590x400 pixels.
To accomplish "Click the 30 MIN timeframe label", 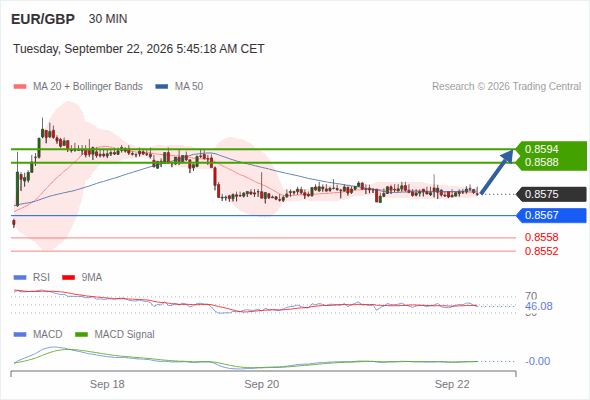I will [x=108, y=19].
